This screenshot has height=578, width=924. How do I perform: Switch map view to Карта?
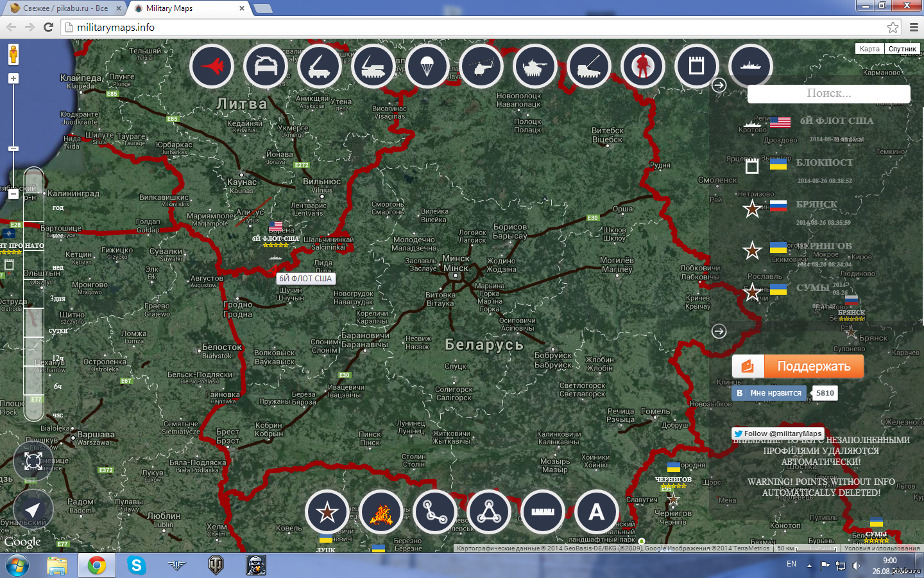click(x=869, y=49)
